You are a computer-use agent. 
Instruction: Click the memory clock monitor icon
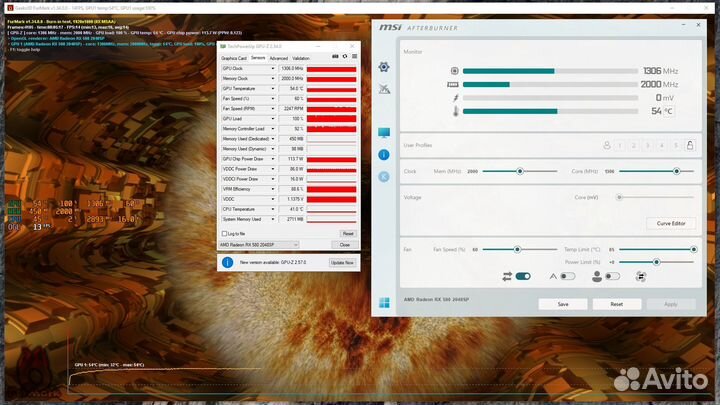click(x=453, y=84)
